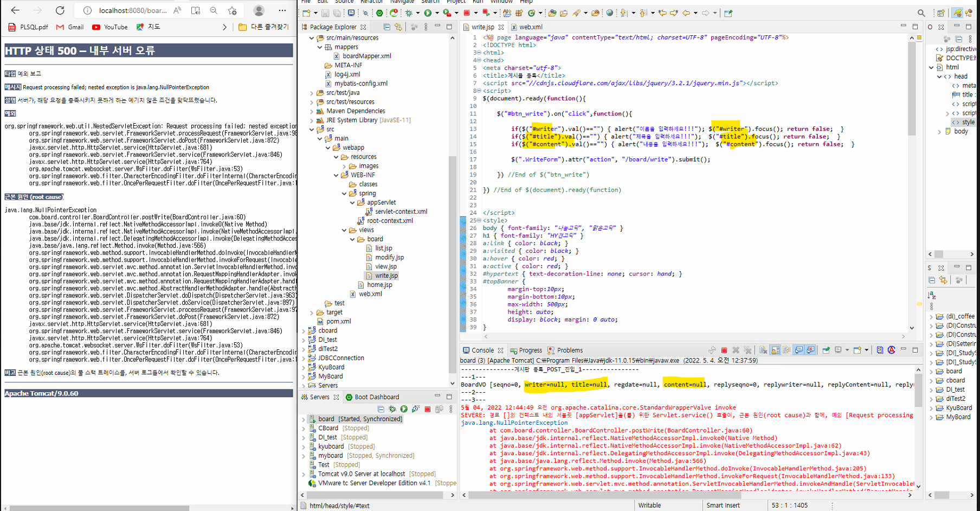The height and width of the screenshot is (511, 980).
Task: Click the Boot Dashboard green power icon in toolbar
Action: [x=379, y=13]
